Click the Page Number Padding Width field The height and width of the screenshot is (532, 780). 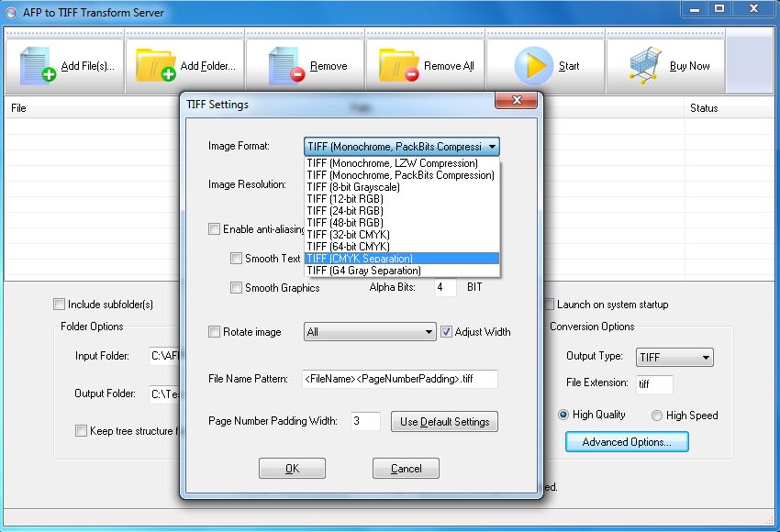tap(365, 421)
